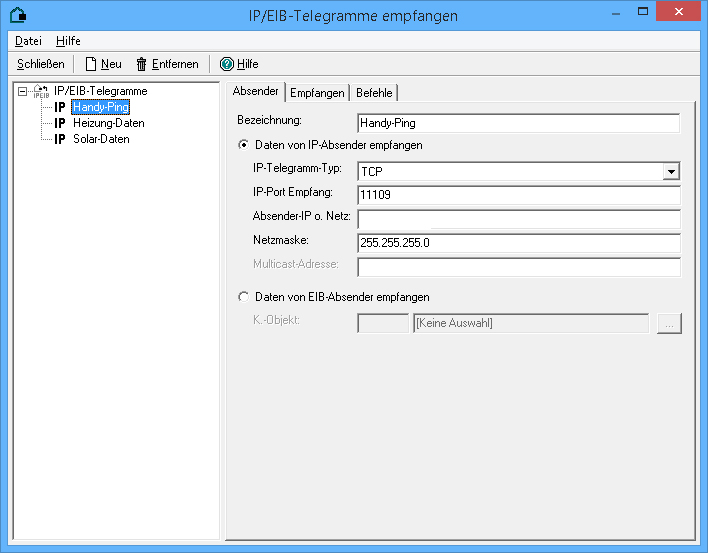Click the Multicast-Adresse field
Screen dimensions: 708x553
point(518,267)
